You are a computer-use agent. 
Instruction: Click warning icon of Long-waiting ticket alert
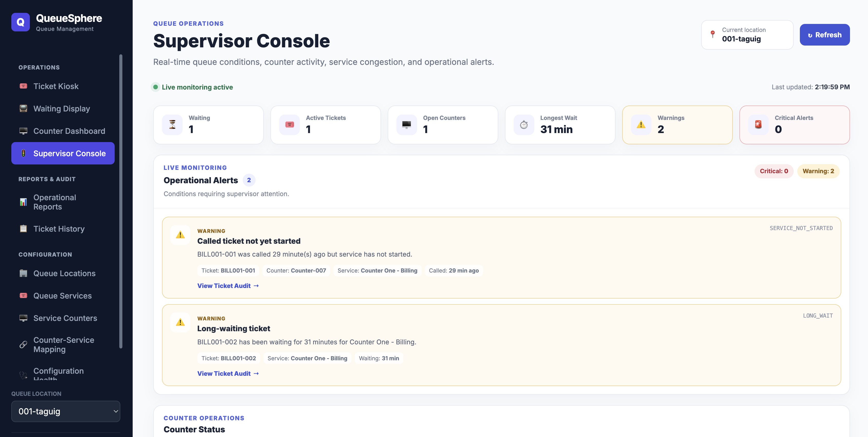pyautogui.click(x=180, y=322)
